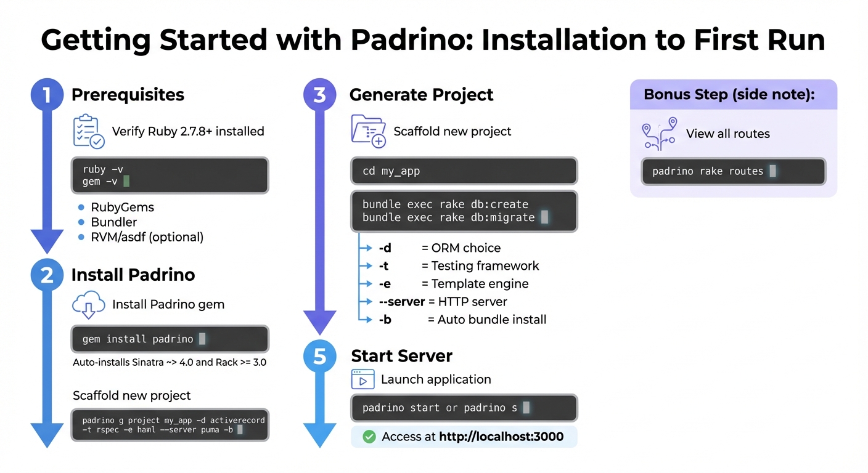Image resolution: width=868 pixels, height=473 pixels.
Task: Click the folder-plus icon next to "Scaffold new project"
Action: (x=368, y=131)
